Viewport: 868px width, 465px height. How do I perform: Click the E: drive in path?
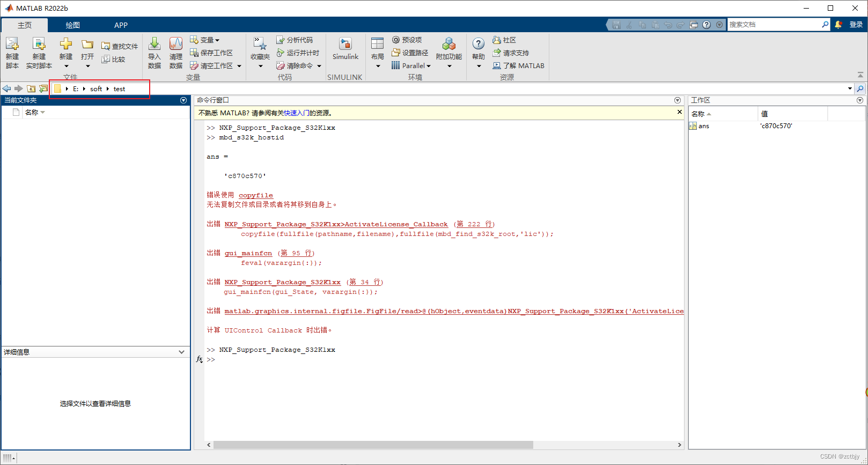pos(76,89)
